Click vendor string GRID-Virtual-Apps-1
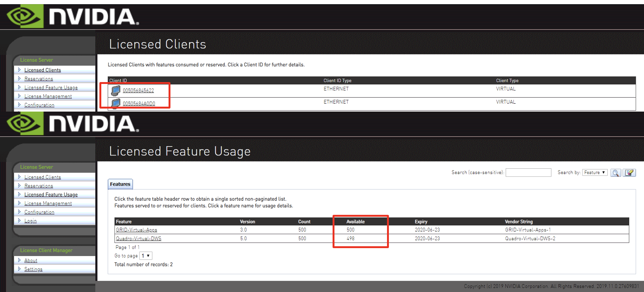Viewport: 644px width, 292px height. click(528, 230)
